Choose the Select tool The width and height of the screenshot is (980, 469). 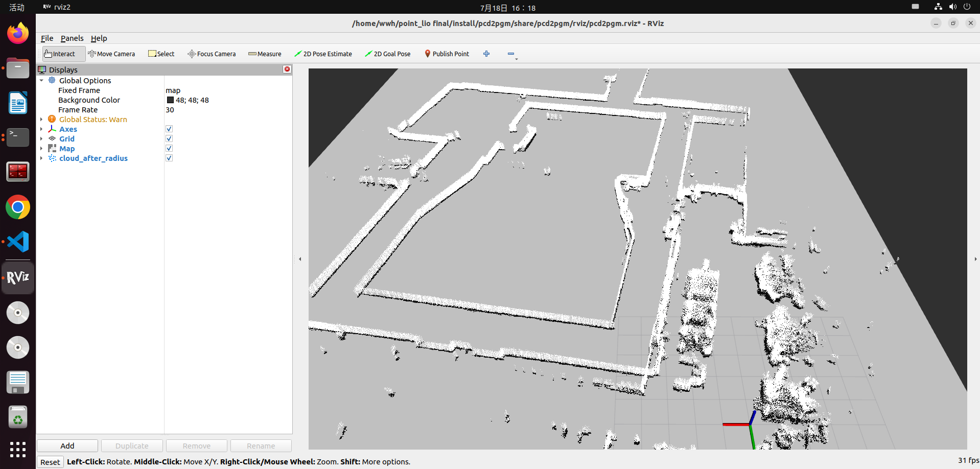pos(161,54)
